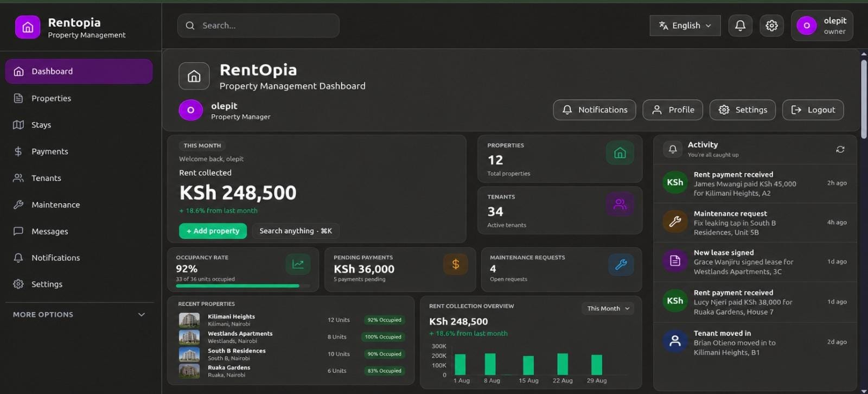Click the olepit avatar beside Property Manager

pos(190,110)
